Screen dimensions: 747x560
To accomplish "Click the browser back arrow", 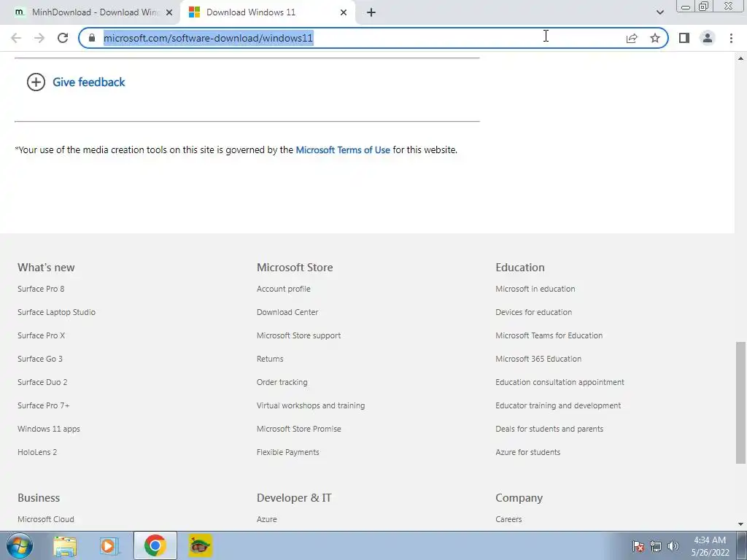I will [x=16, y=38].
